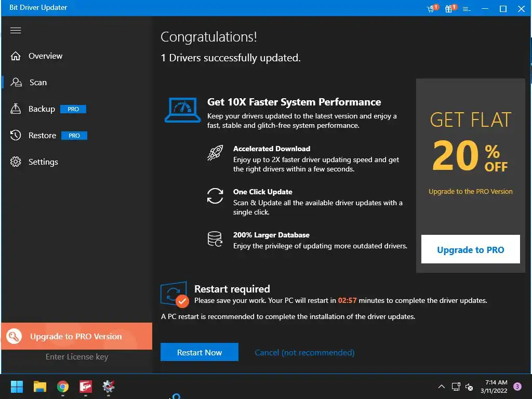This screenshot has height=399, width=532.
Task: Click the Restart Now button
Action: pyautogui.click(x=199, y=352)
